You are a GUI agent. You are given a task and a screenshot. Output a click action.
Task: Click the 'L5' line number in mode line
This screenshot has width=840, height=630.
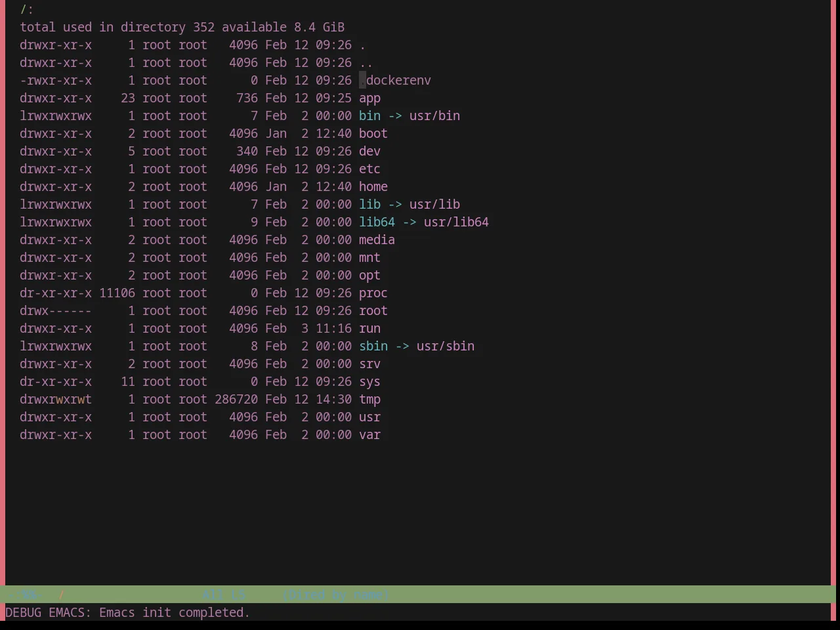[238, 595]
